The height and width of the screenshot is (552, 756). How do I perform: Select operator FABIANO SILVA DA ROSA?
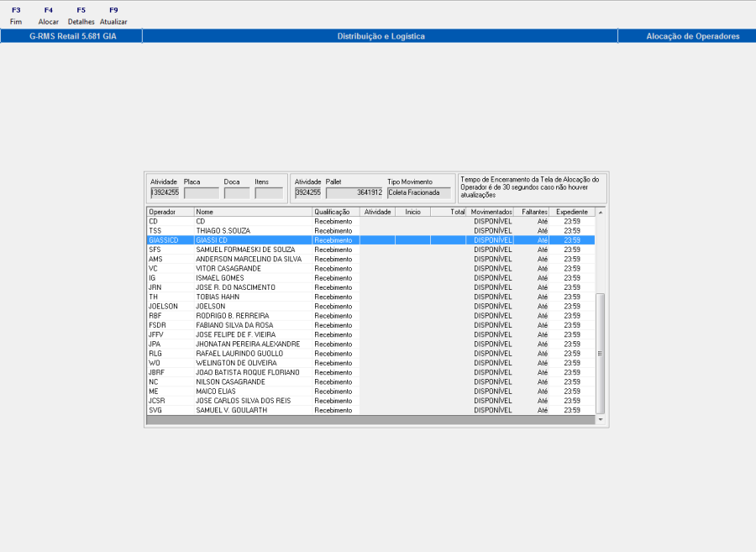click(370, 325)
